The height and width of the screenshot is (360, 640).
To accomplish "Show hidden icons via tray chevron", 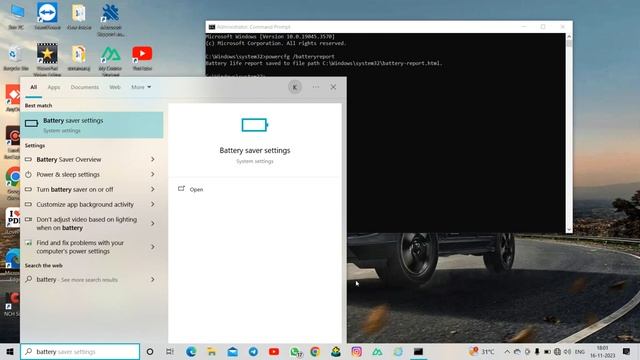I will click(x=507, y=351).
